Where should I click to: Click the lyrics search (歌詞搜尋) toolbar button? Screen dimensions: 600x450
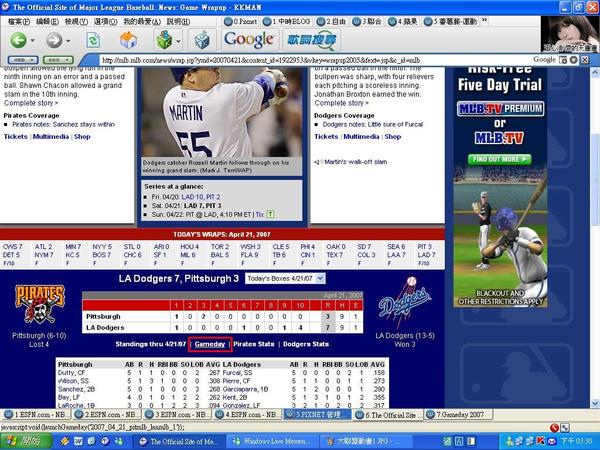(x=312, y=40)
